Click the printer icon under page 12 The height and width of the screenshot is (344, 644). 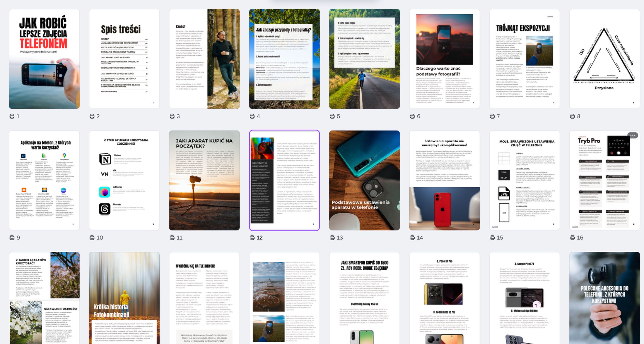click(x=252, y=238)
